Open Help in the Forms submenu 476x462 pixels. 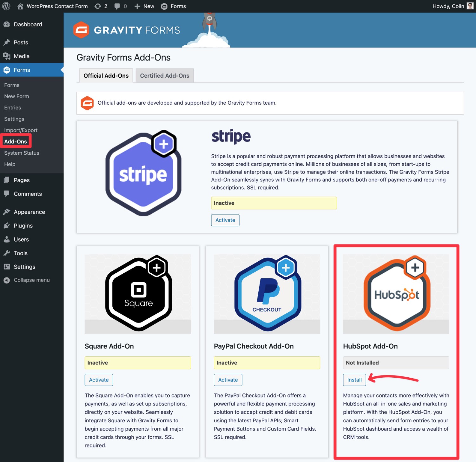(x=10, y=164)
